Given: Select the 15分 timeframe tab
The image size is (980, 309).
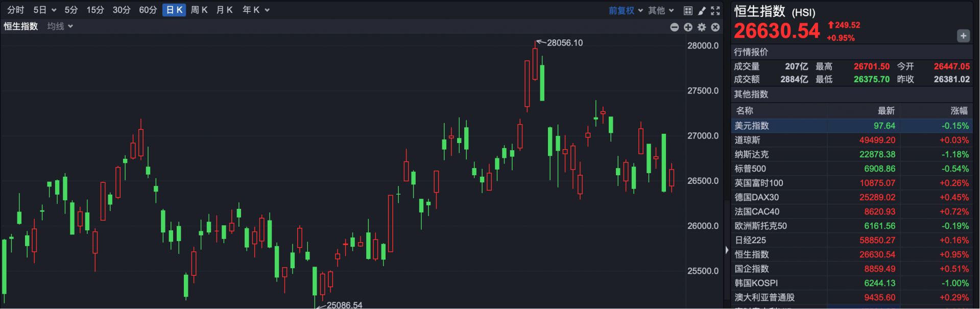Looking at the screenshot, I should (x=95, y=10).
